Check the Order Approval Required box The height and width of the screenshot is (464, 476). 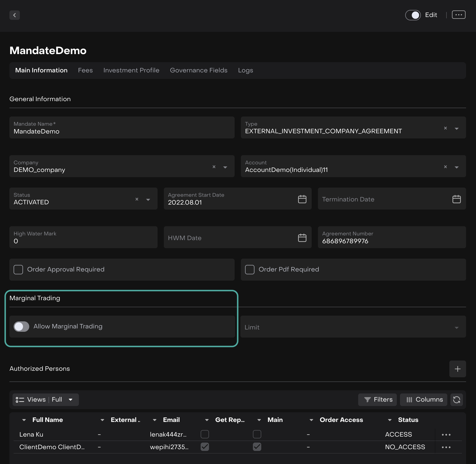tap(18, 270)
